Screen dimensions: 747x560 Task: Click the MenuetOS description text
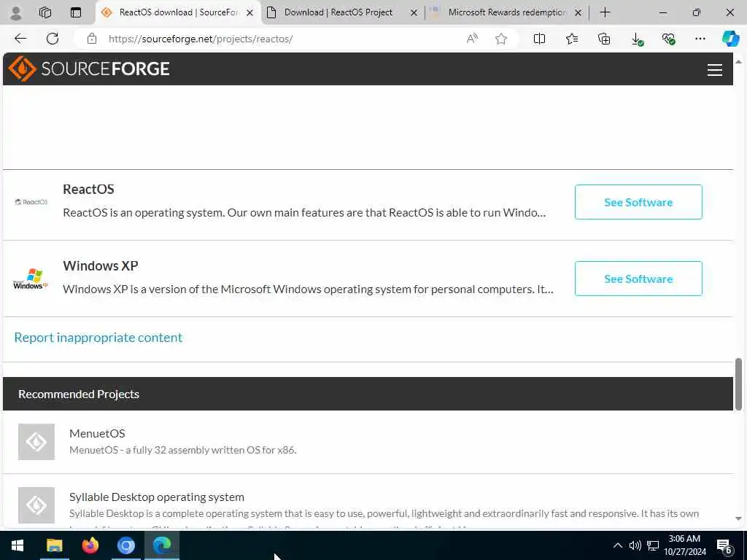click(x=183, y=450)
